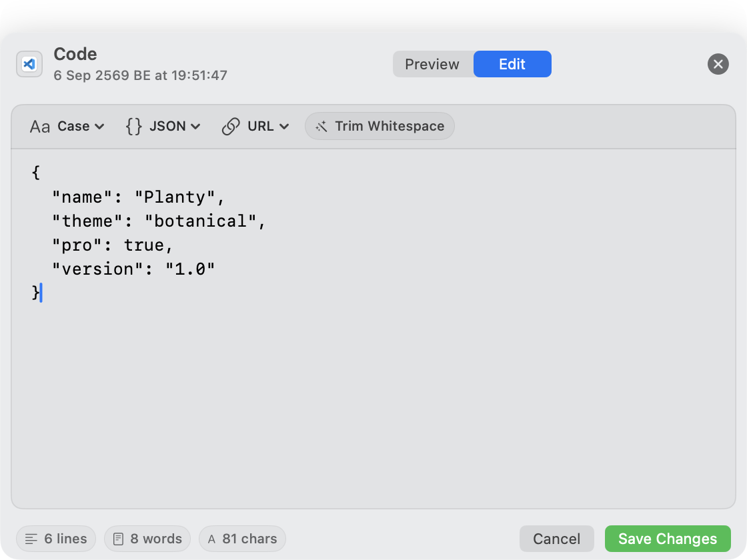Screen dimensions: 747x560
Task: Click the VS Code app icon
Action: click(x=29, y=64)
